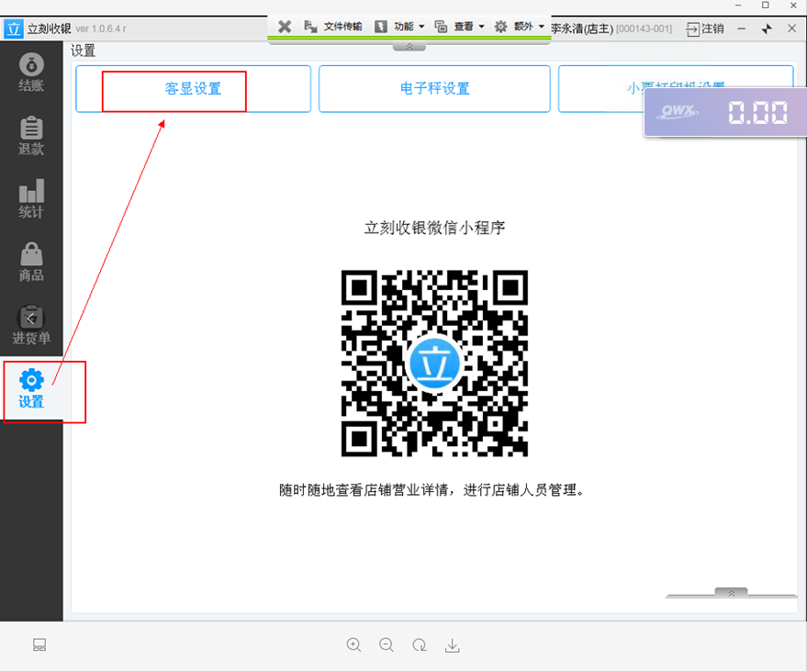Screen dimensions: 807x672
Task: Open the 查看 view dropdown menu
Action: [x=460, y=27]
